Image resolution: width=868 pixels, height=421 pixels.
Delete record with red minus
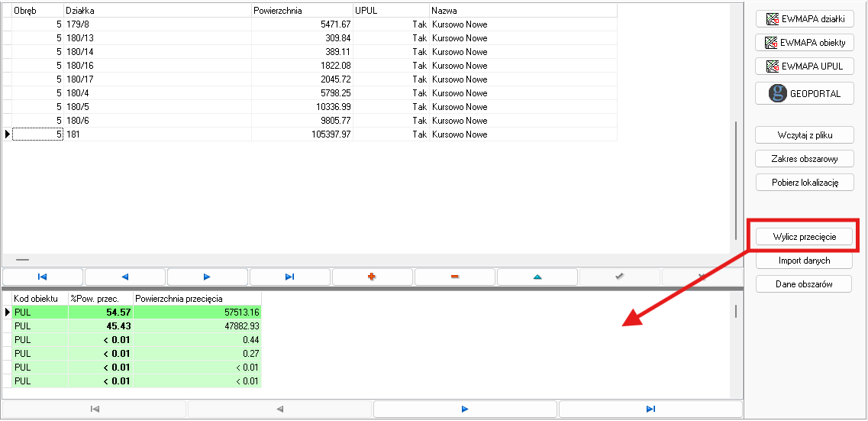455,277
